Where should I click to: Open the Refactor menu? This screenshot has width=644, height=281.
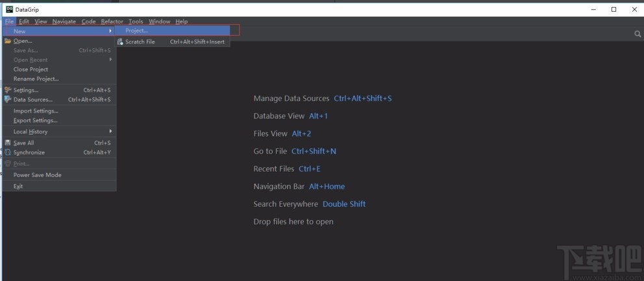[112, 21]
